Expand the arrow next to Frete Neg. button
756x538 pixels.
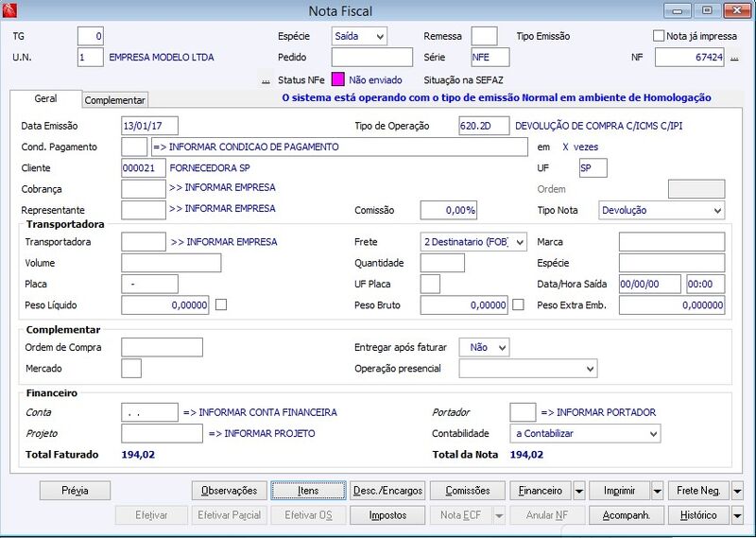tap(737, 491)
